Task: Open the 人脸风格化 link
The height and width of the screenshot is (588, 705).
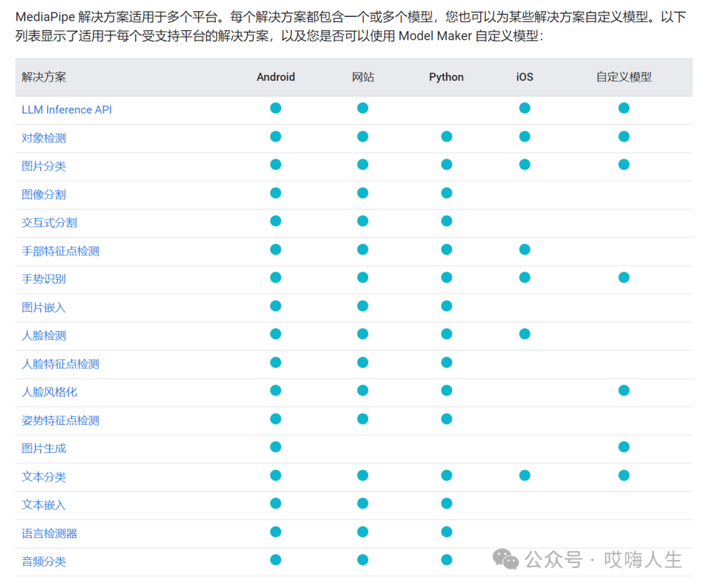Action: [x=50, y=392]
